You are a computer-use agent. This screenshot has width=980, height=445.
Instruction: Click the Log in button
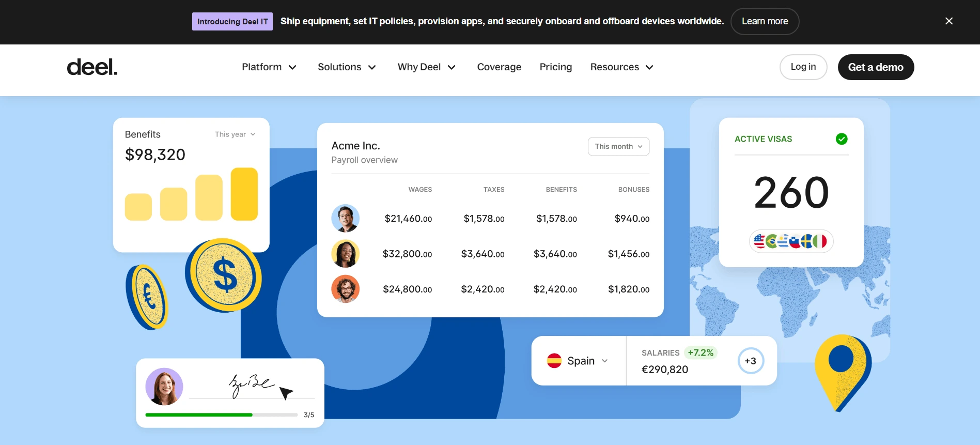coord(803,67)
